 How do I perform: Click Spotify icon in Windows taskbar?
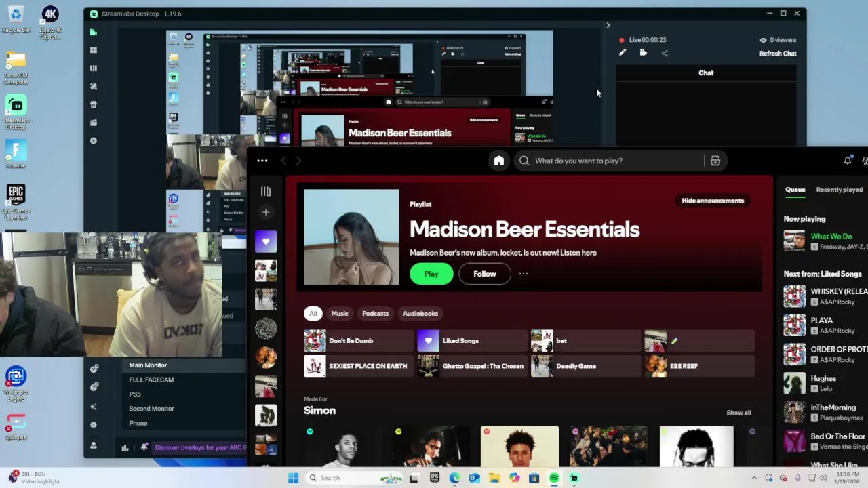[x=554, y=478]
